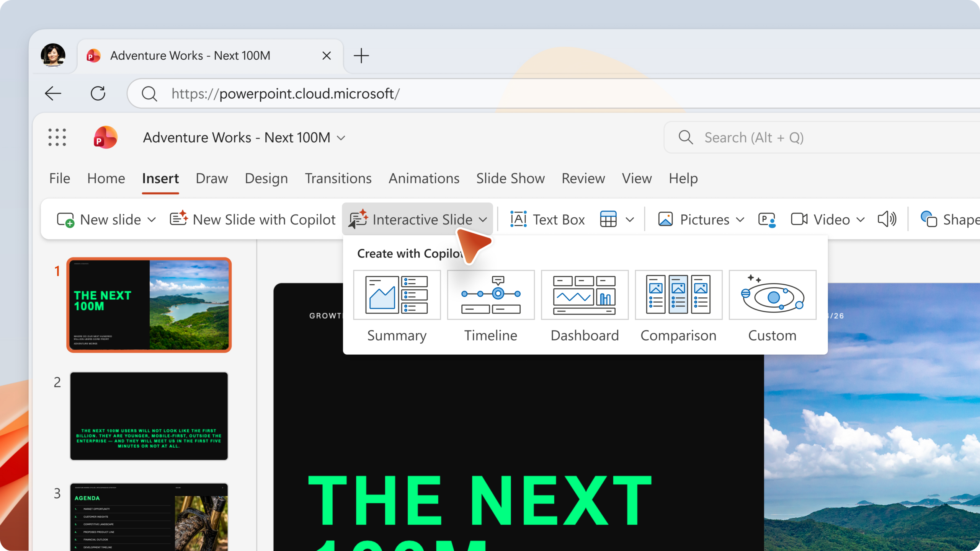
Task: Click the Adventure Works document title
Action: tap(237, 137)
